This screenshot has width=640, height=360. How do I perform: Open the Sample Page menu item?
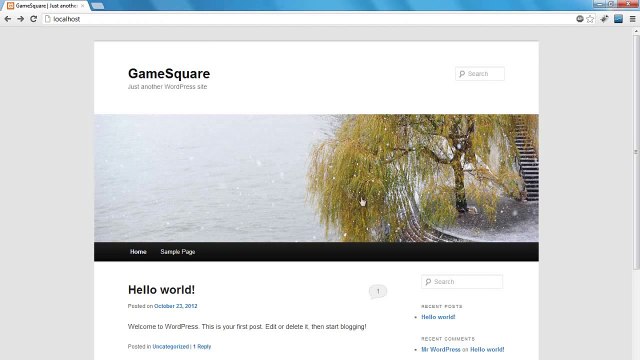coord(178,252)
